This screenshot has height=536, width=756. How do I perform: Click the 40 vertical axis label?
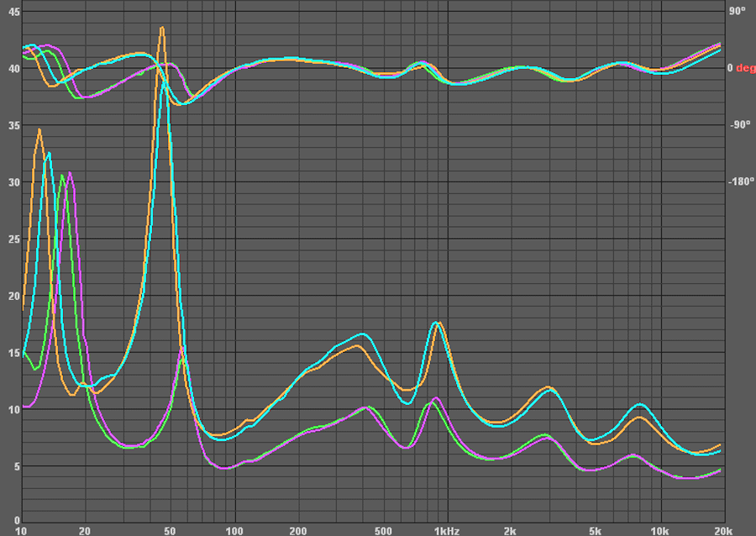(x=14, y=68)
